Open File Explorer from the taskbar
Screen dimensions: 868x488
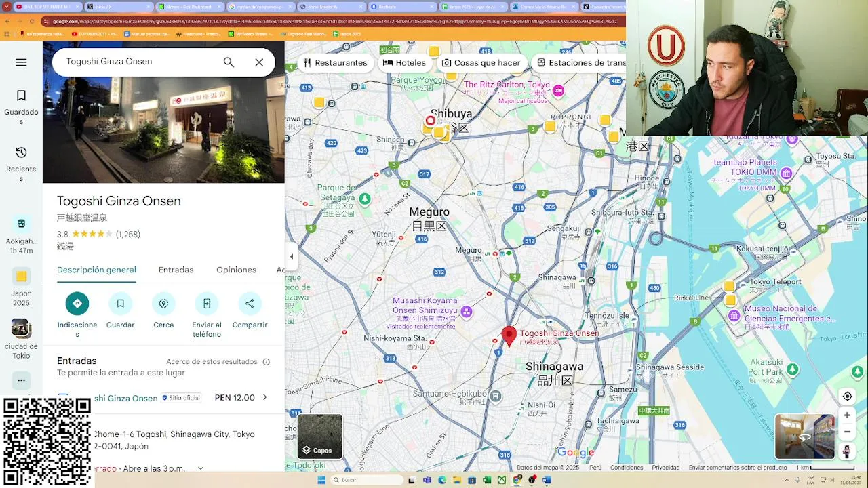pos(457,480)
